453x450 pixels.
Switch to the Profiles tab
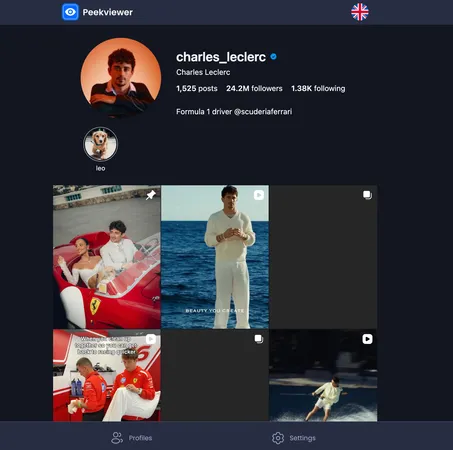[x=131, y=438]
